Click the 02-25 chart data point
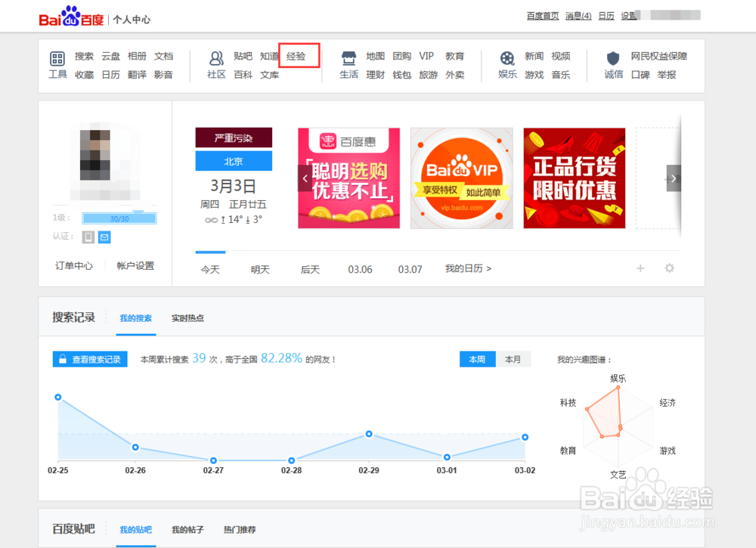This screenshot has height=548, width=756. (x=58, y=397)
